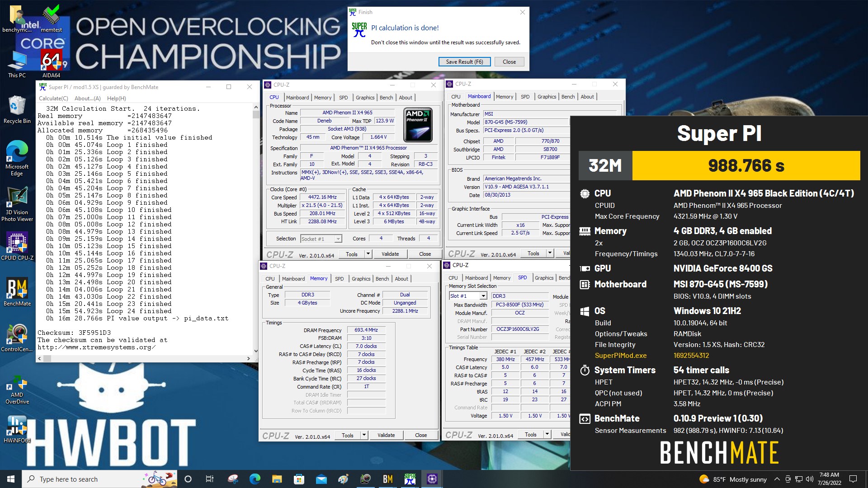Open Tools dropdown arrow in CPU-Z SPD window

click(x=547, y=434)
